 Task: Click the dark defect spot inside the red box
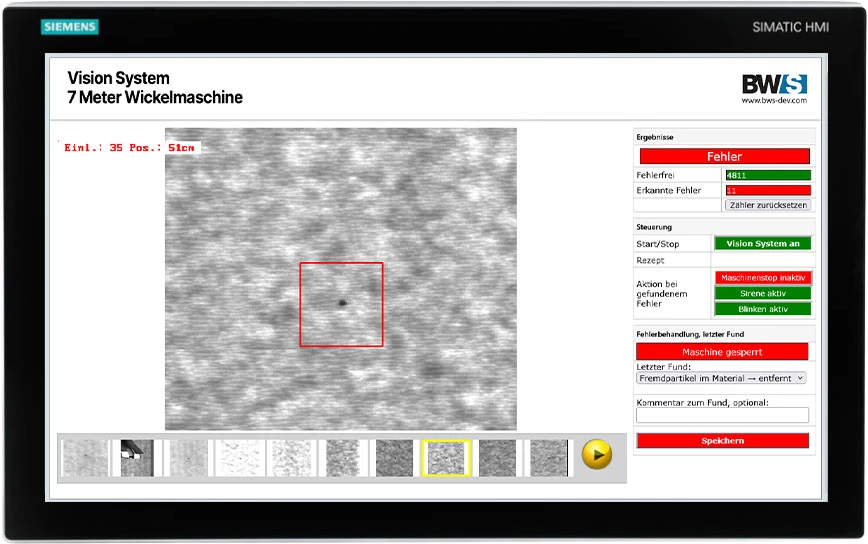342,303
